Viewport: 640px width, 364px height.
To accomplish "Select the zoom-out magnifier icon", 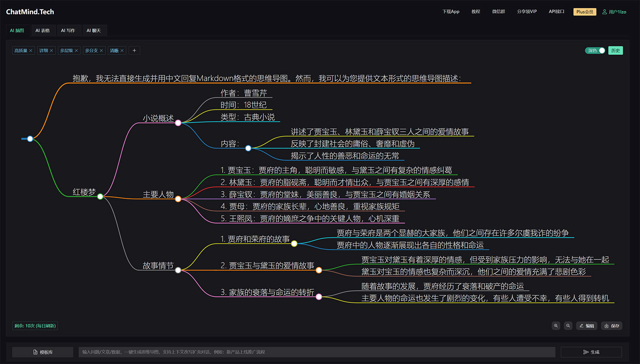I will coord(568,326).
